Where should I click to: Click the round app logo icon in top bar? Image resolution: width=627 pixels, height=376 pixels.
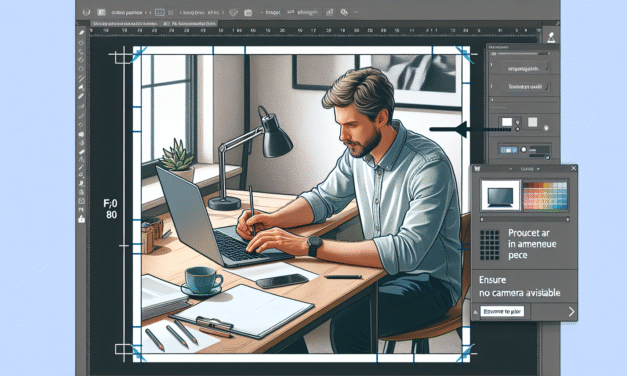tap(86, 12)
